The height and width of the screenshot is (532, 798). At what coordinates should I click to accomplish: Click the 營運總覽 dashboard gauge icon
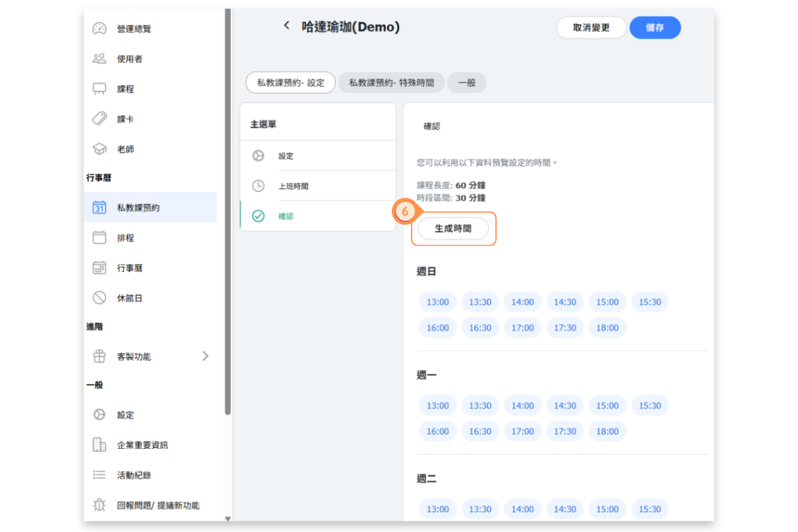pyautogui.click(x=99, y=29)
